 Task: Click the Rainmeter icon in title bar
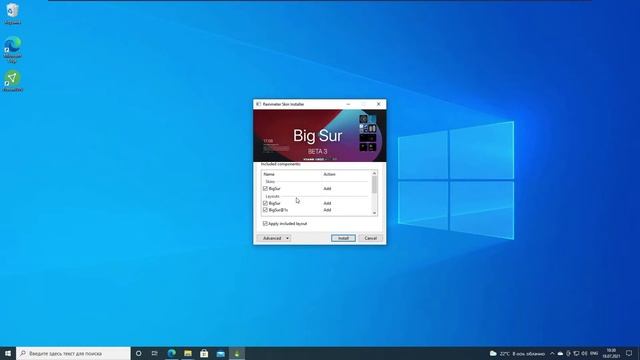[258, 104]
